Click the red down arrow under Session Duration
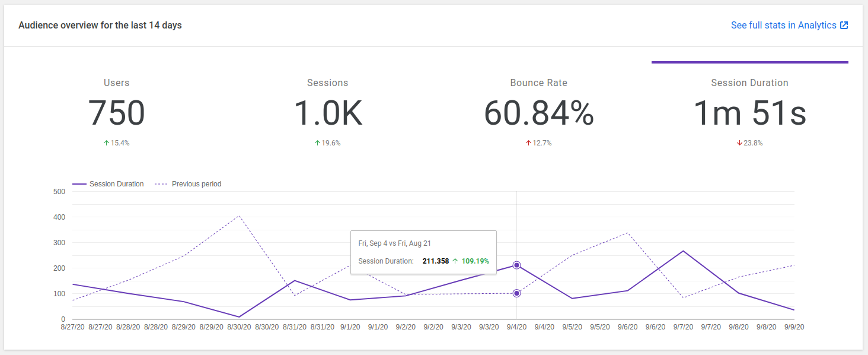 click(x=740, y=143)
